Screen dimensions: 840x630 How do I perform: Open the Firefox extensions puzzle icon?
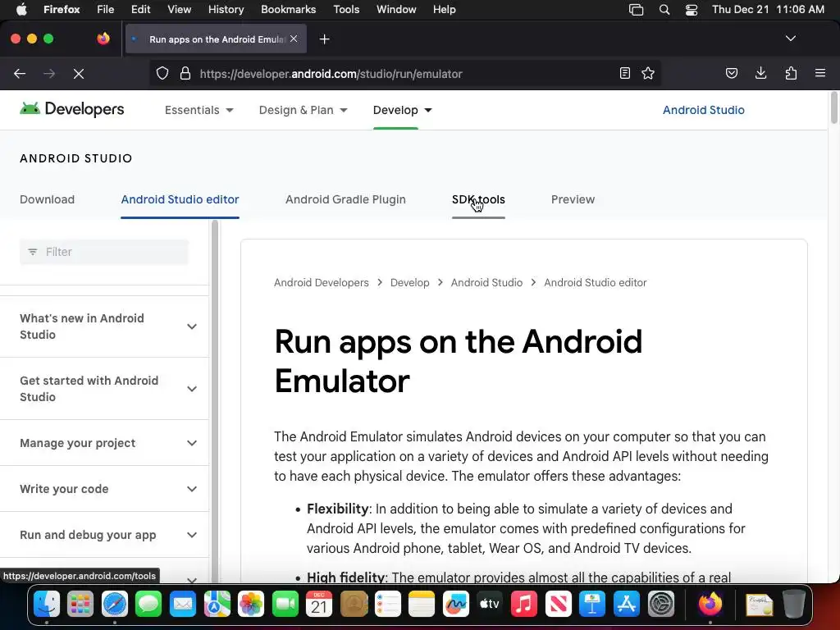click(791, 73)
